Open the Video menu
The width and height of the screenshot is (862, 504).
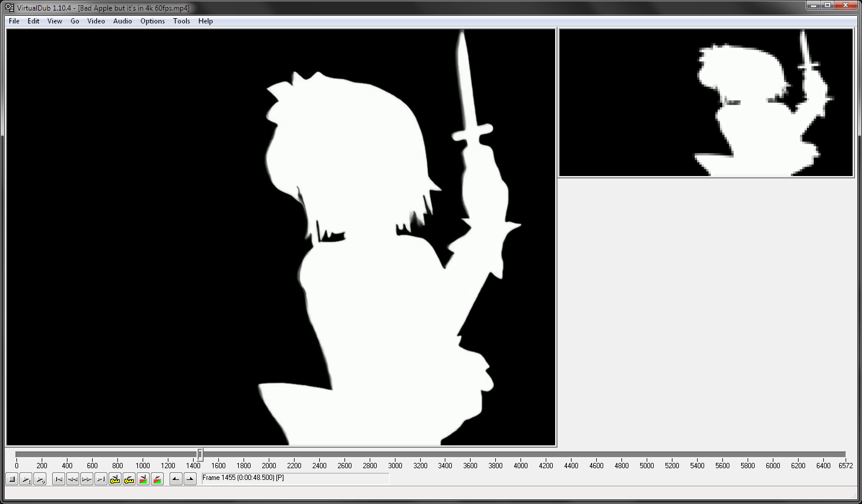[96, 21]
